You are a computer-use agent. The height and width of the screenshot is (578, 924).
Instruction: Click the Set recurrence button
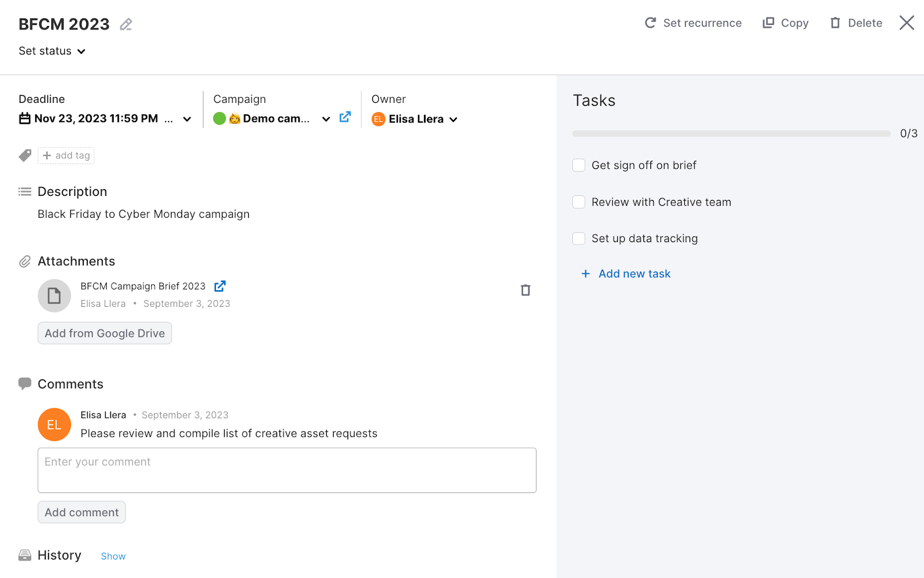click(693, 23)
